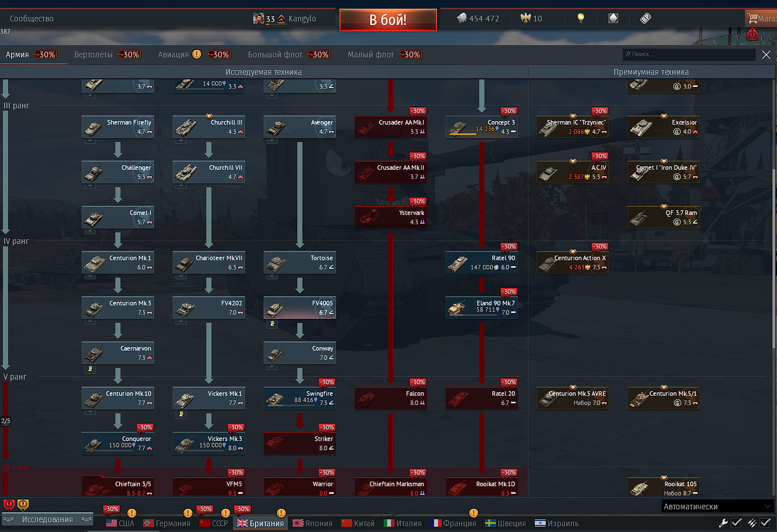Expand the Исследования panel left chevron

[9, 519]
